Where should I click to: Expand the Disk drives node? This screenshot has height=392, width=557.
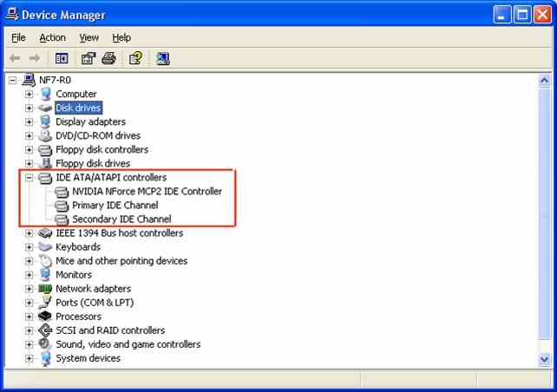29,108
